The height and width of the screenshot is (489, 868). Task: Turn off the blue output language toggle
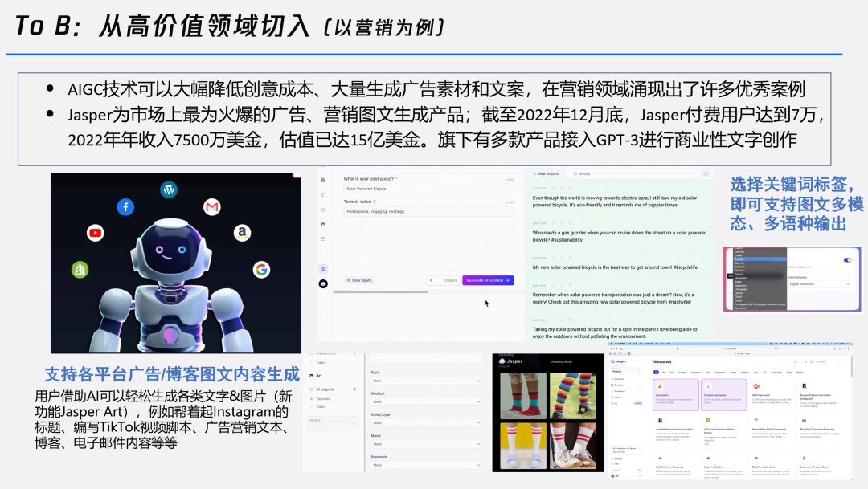(x=847, y=260)
